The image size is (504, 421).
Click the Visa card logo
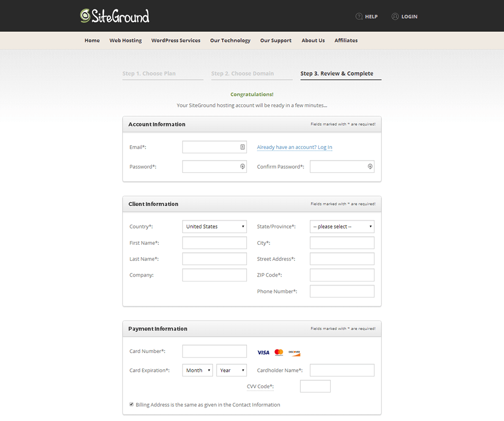pyautogui.click(x=263, y=353)
